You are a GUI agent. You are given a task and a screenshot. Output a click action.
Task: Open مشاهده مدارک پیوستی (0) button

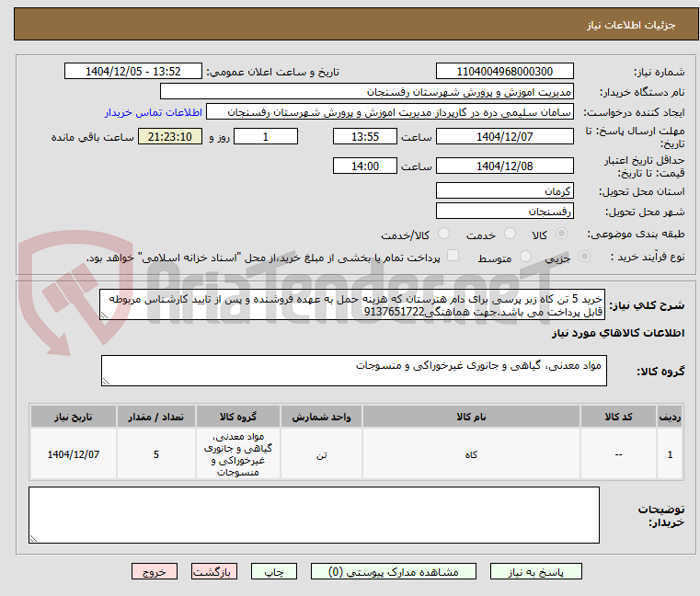(394, 571)
